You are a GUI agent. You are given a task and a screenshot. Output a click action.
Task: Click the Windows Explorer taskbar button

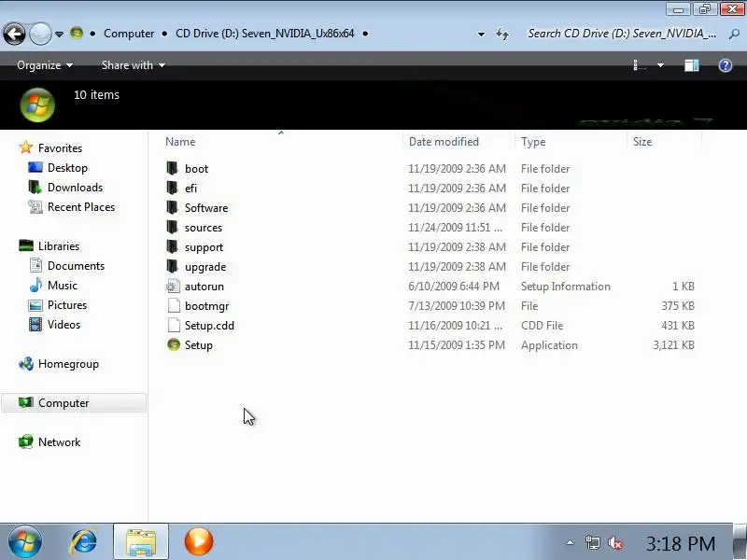pos(141,541)
